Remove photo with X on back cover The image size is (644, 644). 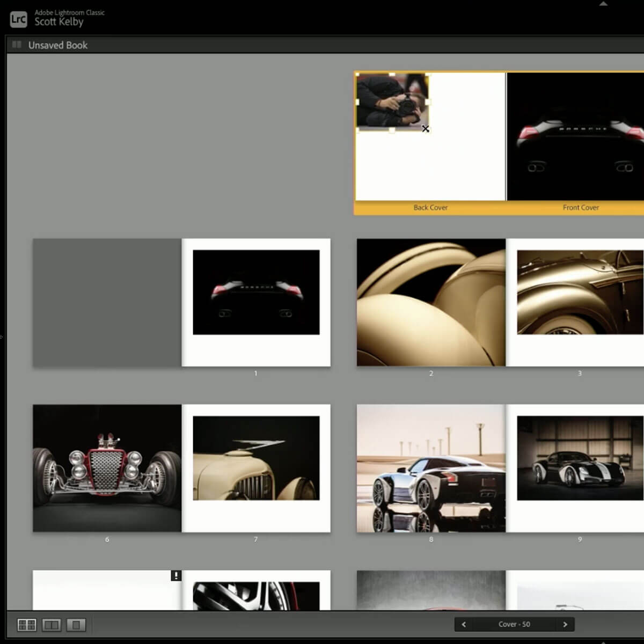point(426,129)
